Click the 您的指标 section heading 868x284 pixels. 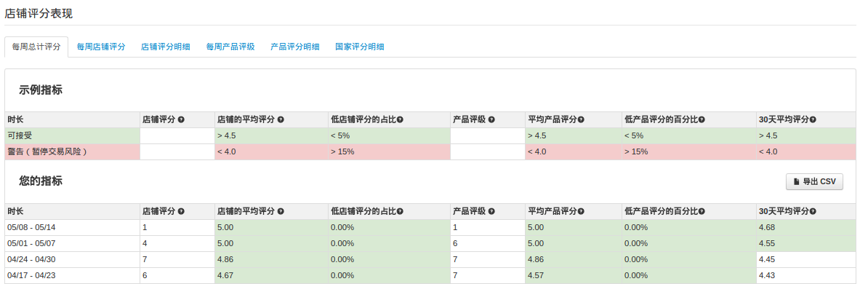(41, 181)
